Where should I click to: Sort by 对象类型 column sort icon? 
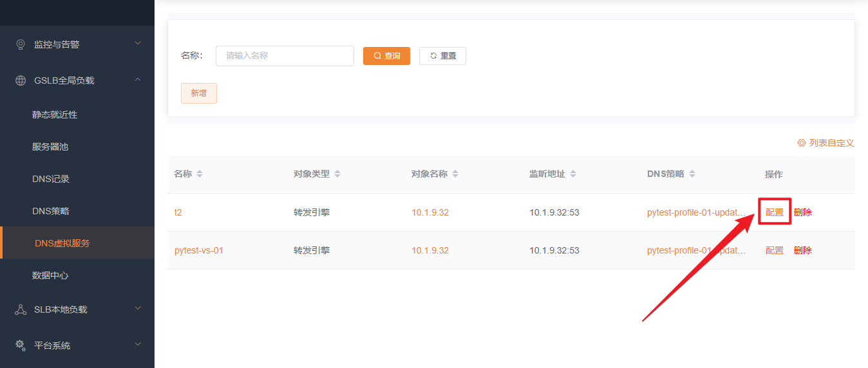(x=337, y=174)
